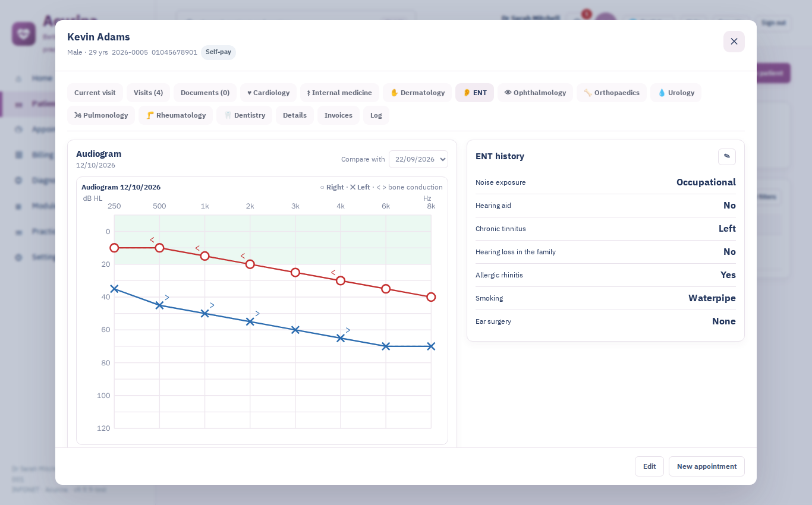
Task: Go to the Dentistry tab
Action: click(244, 115)
